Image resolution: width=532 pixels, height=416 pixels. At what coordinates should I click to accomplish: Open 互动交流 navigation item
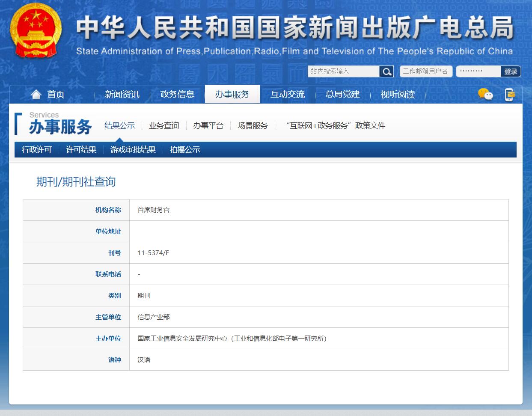pos(287,94)
